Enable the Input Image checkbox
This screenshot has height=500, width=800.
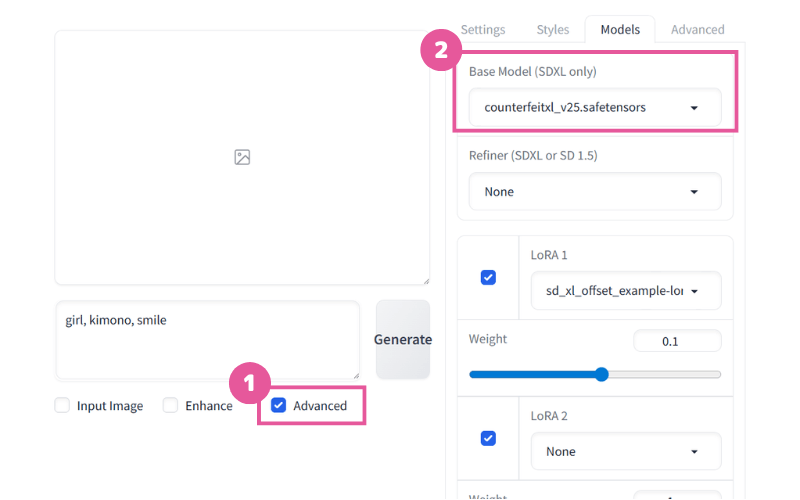coord(62,406)
